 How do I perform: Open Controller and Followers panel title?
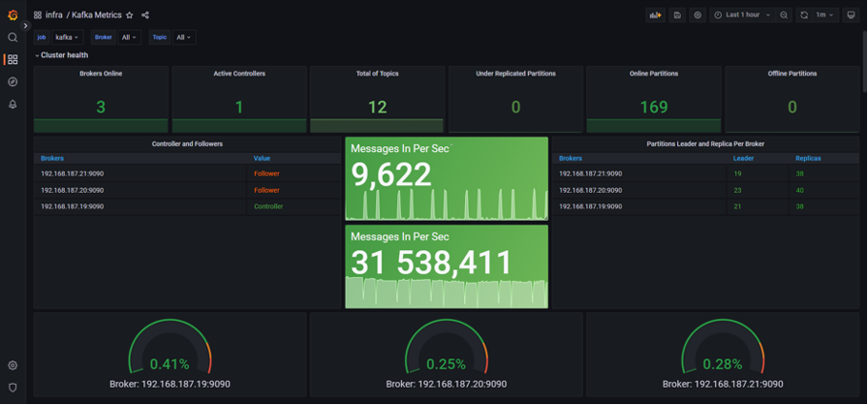point(187,143)
